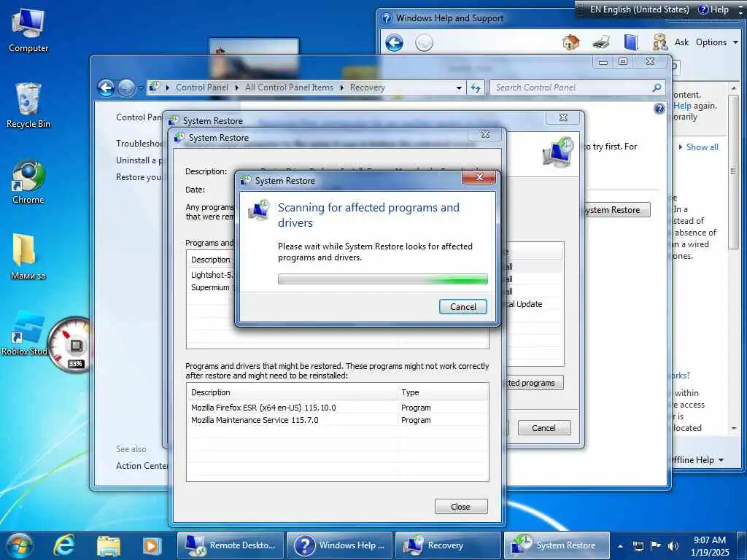747x560 pixels.
Task: Open the Computer desktop icon
Action: pos(28,31)
